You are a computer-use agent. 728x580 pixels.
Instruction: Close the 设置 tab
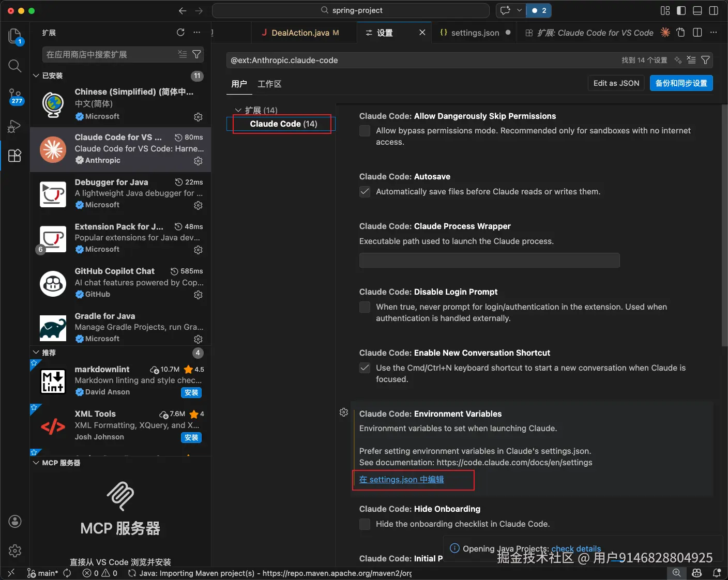tap(422, 33)
